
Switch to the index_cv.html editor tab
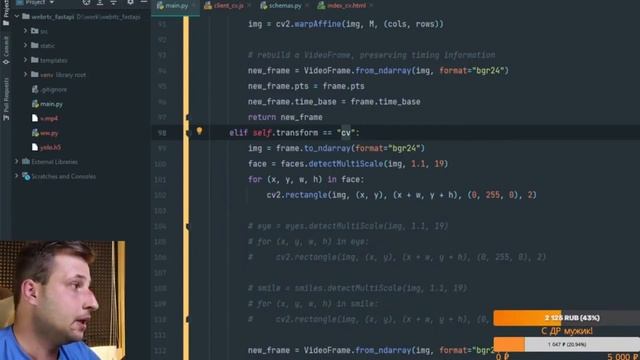tap(342, 6)
